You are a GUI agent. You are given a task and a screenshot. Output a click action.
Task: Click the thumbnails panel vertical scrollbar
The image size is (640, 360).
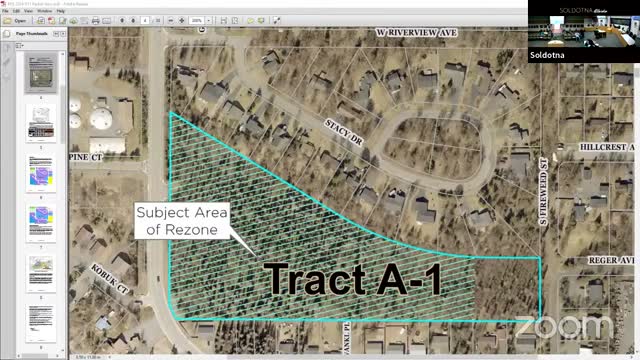click(x=63, y=114)
